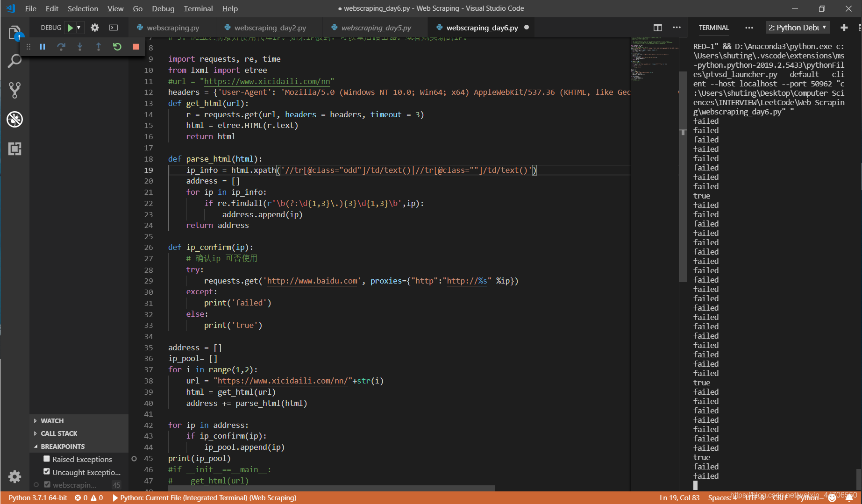Click the feedback smiley in status bar
The image size is (862, 504).
pos(832,498)
